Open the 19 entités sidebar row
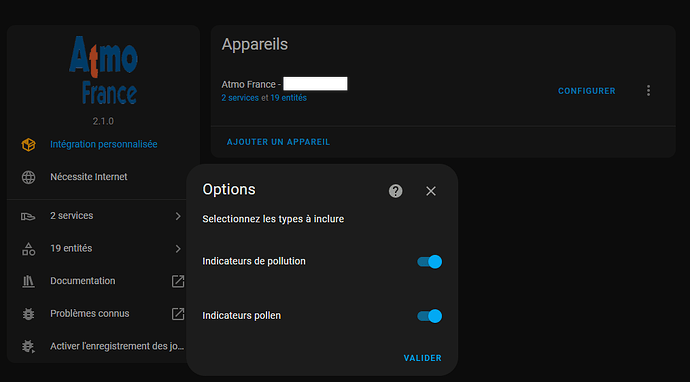Screen dimensions: 690x382 click(x=103, y=249)
